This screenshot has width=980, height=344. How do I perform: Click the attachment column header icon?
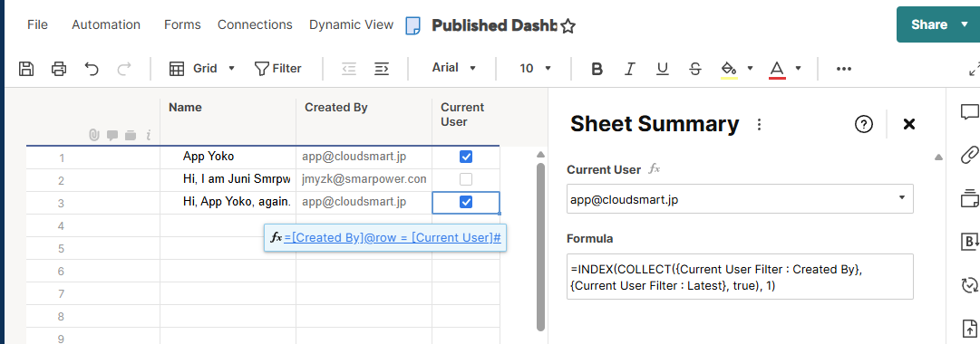(94, 135)
